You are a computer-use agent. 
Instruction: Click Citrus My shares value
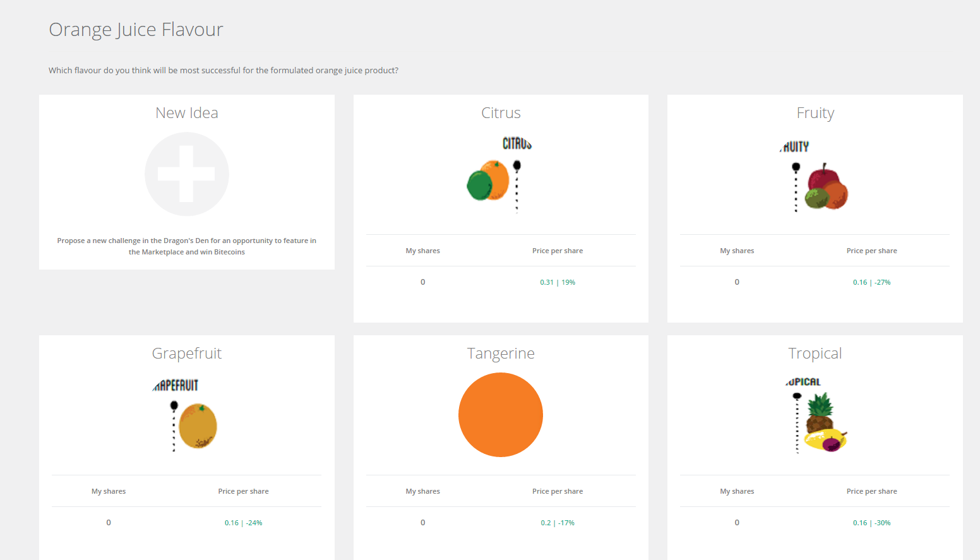(x=422, y=282)
